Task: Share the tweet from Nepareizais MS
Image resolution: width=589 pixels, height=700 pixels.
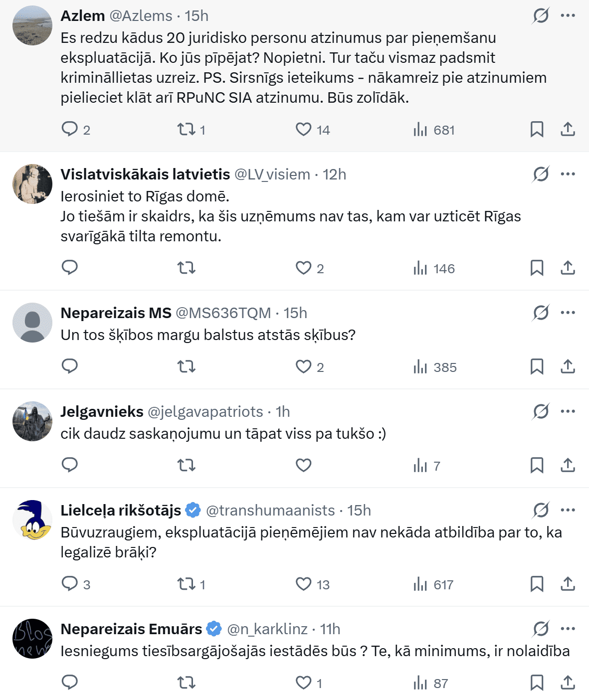Action: (568, 366)
